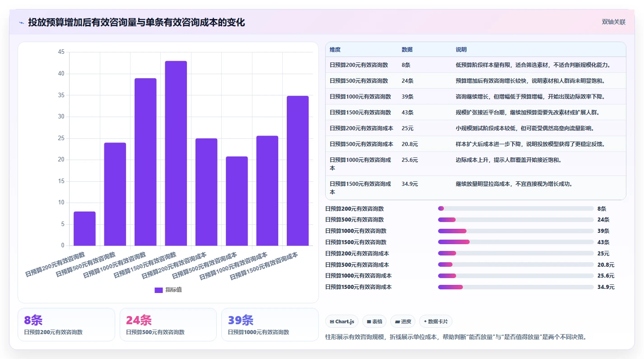Select the bar for 日预算500元有效咨询数
This screenshot has height=359, width=644.
tap(115, 194)
